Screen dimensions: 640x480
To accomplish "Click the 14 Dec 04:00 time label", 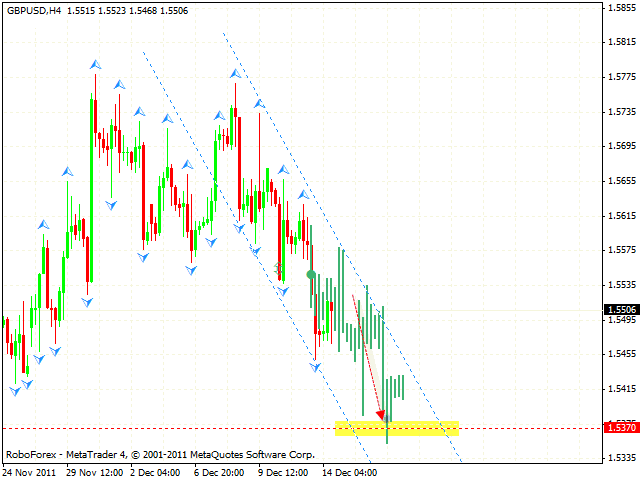I will click(x=350, y=473).
